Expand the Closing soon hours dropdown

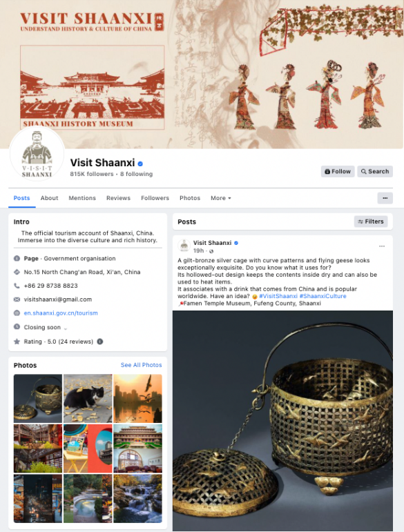coord(66,328)
